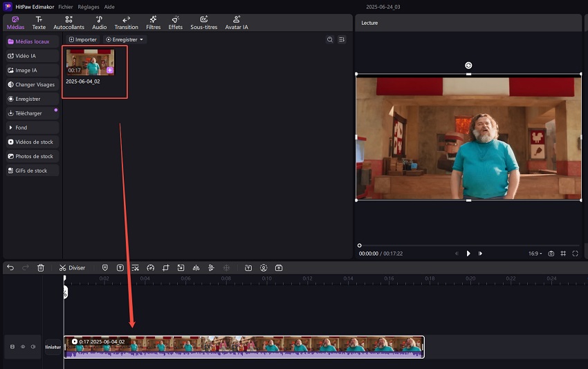Select the 2025-06-04_02 media thumbnail

(91, 62)
